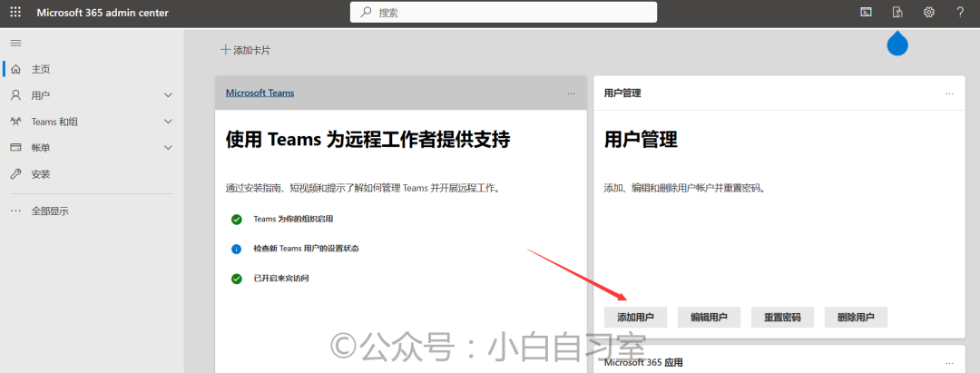This screenshot has width=980, height=373.
Task: Open Microsoft Teams card more options
Action: (572, 93)
